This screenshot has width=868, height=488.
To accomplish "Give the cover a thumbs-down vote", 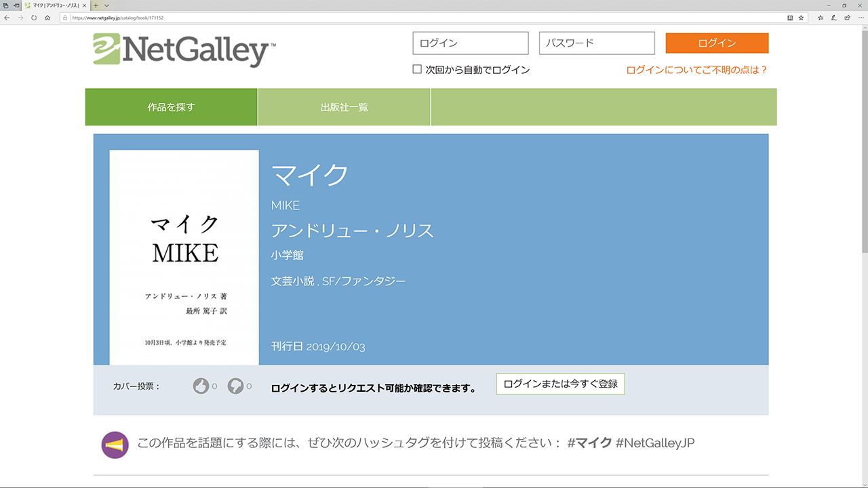I will click(x=235, y=386).
